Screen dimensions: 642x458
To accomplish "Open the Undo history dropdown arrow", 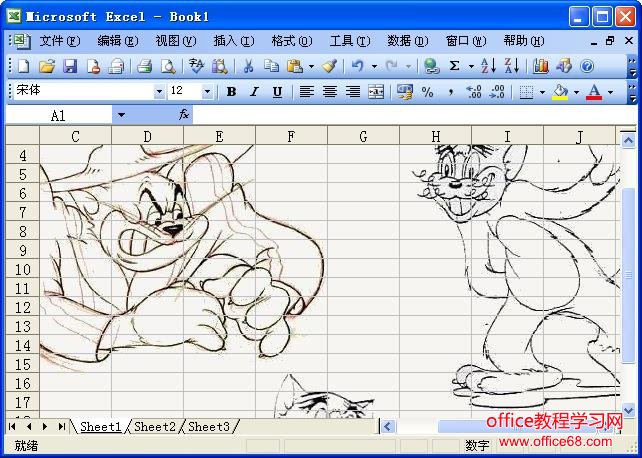I will click(x=374, y=66).
